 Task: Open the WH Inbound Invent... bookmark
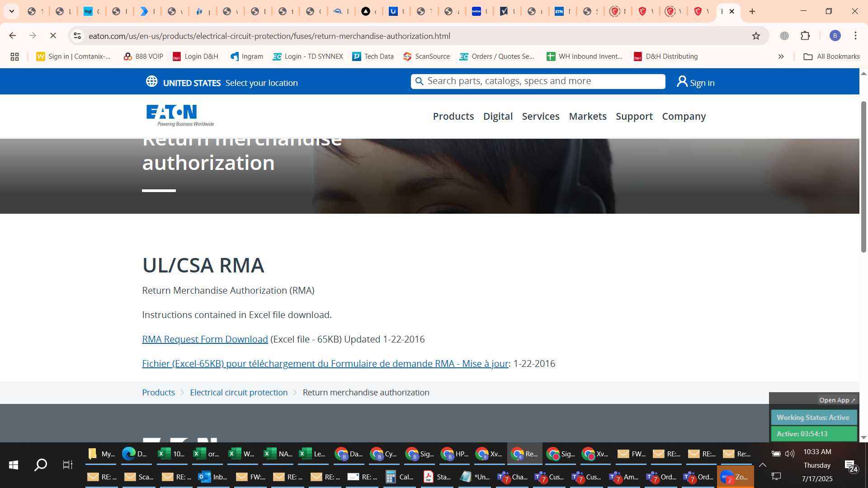tap(585, 56)
